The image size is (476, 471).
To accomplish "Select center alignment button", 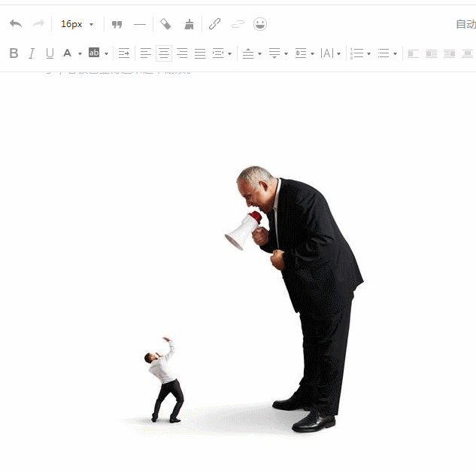I will pos(164,53).
